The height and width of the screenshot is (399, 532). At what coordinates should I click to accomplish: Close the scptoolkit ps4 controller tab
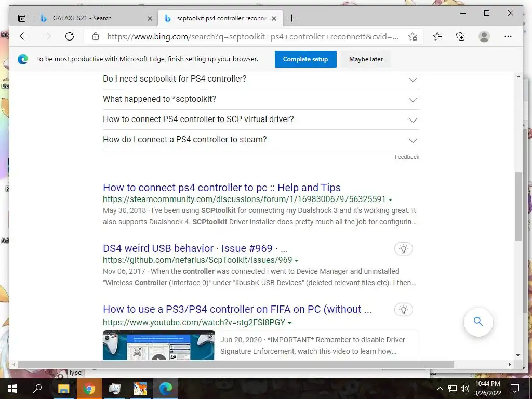pos(274,18)
